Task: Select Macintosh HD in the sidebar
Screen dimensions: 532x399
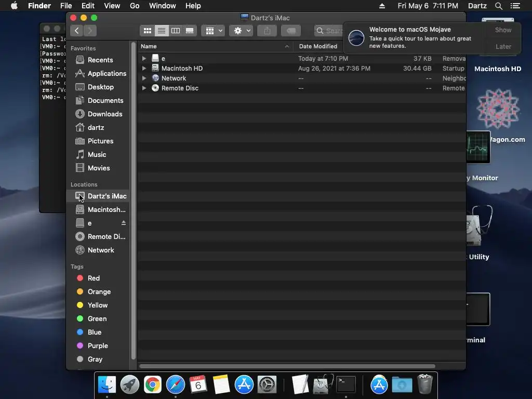Action: [98, 210]
